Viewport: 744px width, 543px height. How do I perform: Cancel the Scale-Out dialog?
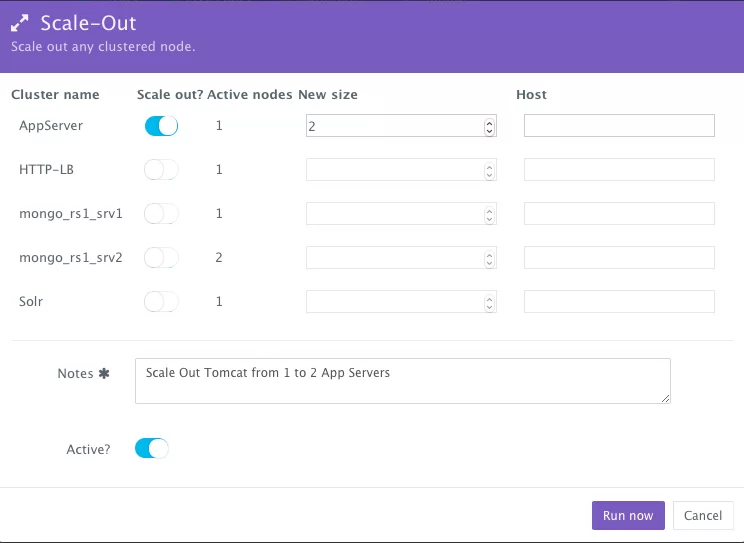pos(703,515)
